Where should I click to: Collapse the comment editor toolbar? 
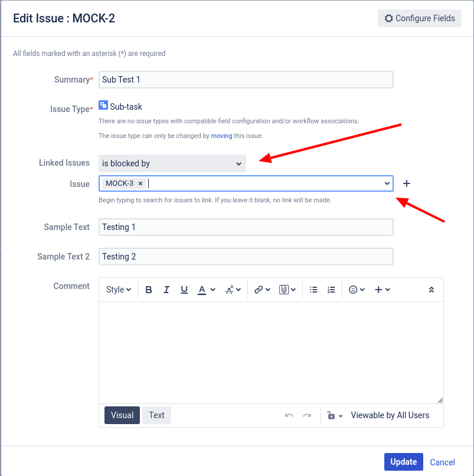point(431,290)
